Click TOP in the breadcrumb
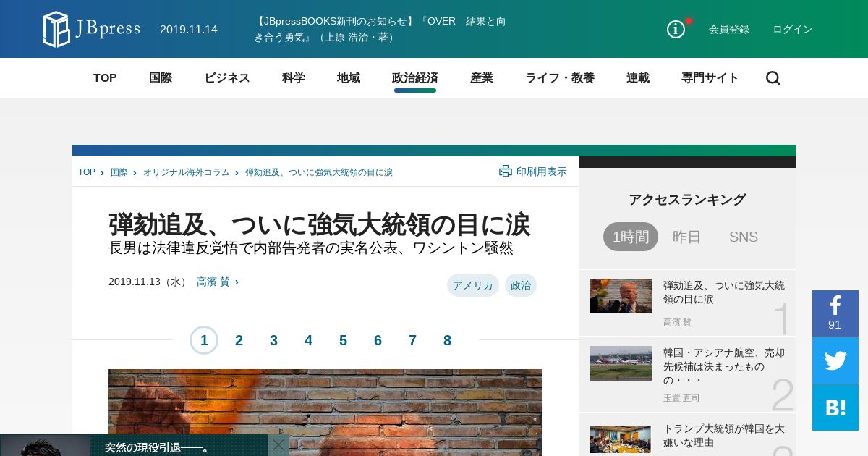This screenshot has height=456, width=868. pyautogui.click(x=87, y=172)
